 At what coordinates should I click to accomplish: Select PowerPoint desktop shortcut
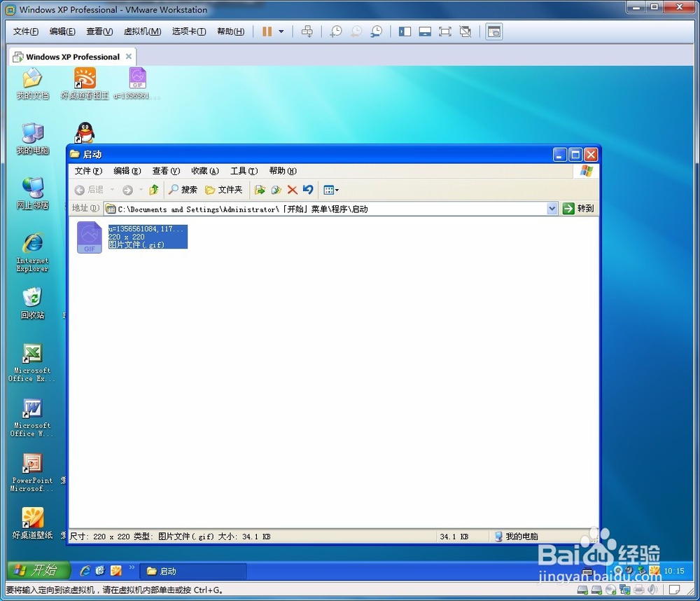click(32, 473)
